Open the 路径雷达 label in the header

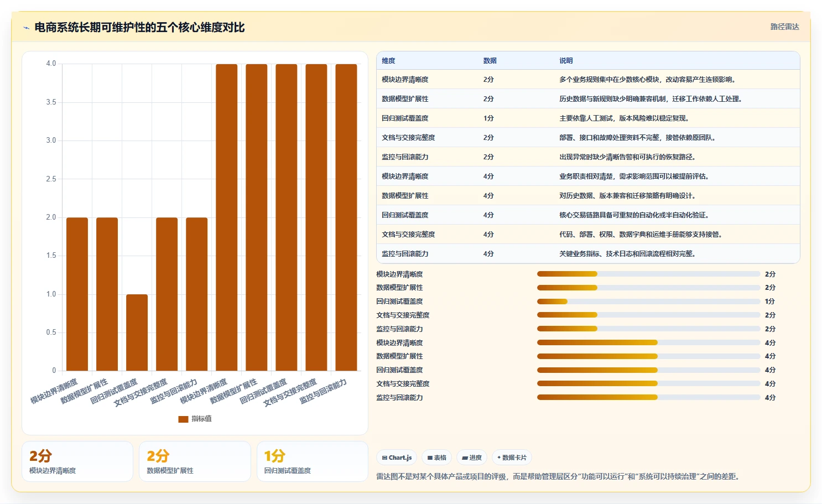784,27
